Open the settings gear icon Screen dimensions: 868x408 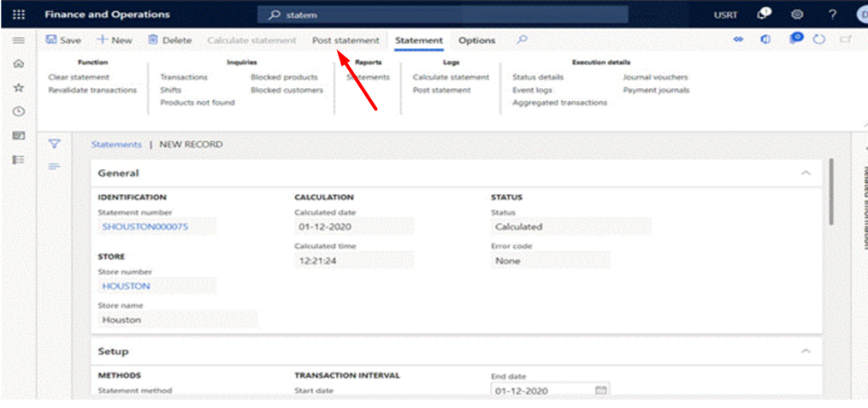pyautogui.click(x=796, y=15)
